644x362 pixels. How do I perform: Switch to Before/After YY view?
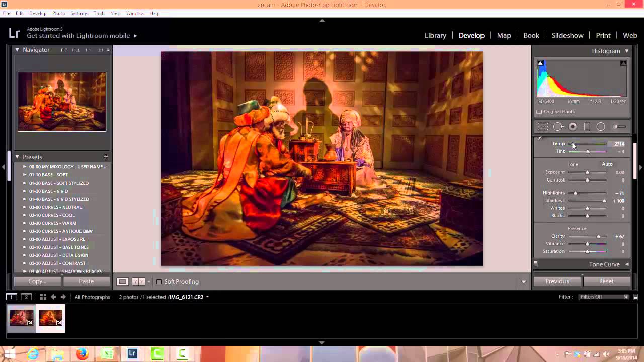138,282
